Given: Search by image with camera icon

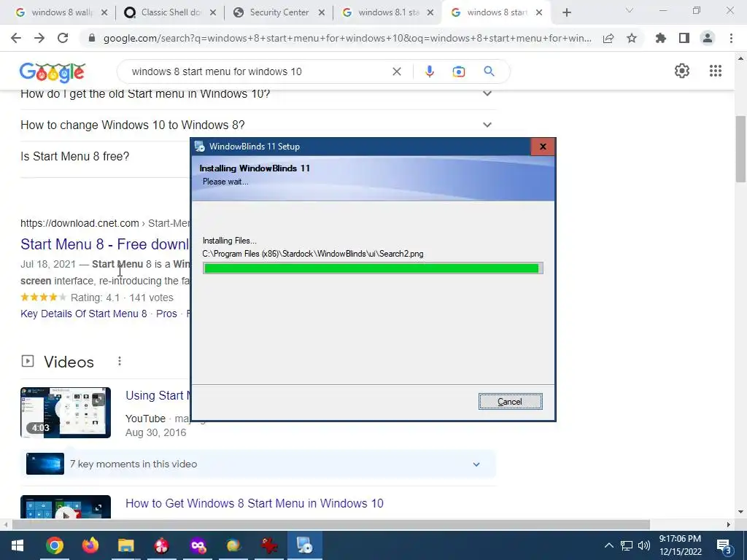Looking at the screenshot, I should tap(459, 71).
